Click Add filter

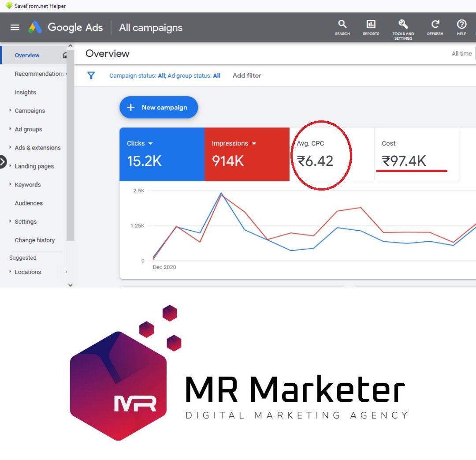247,75
